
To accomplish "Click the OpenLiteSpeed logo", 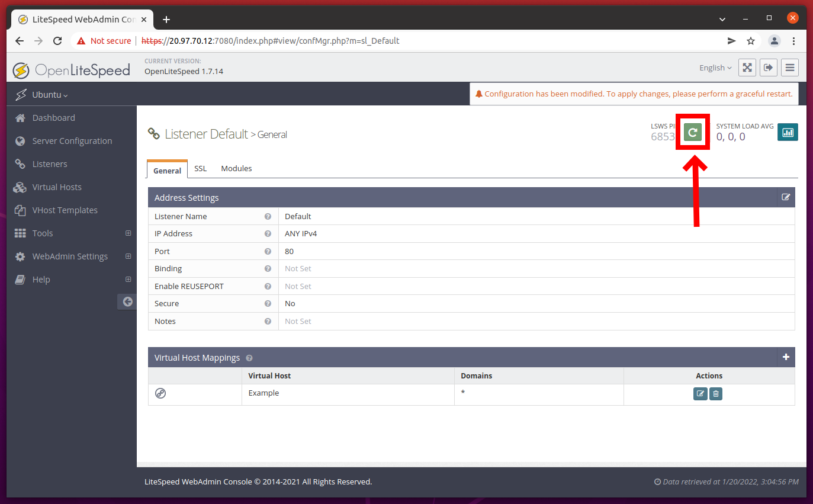I will 72,70.
